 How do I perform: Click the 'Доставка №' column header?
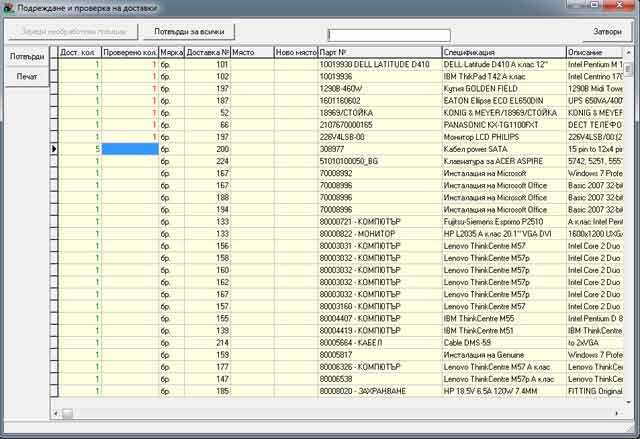click(207, 52)
